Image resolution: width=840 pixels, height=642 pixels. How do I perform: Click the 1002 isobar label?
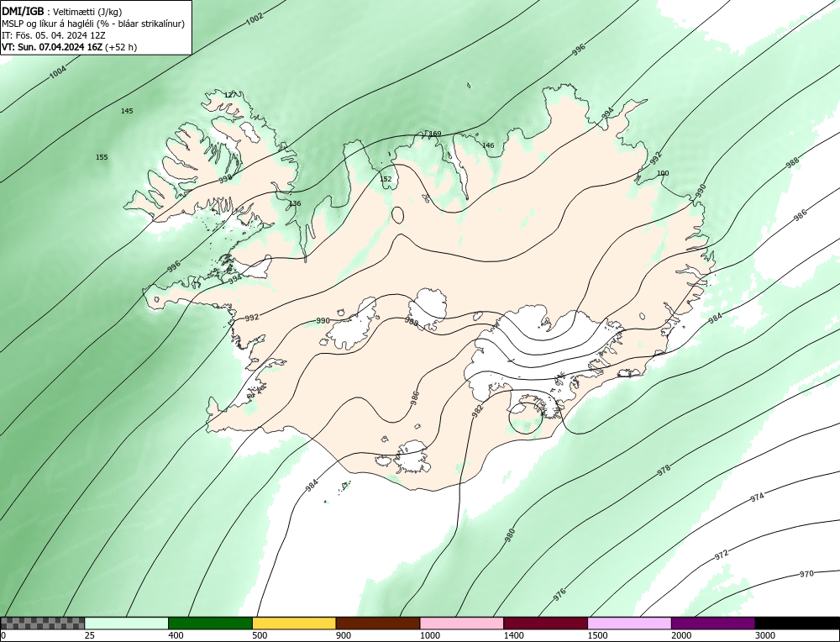point(255,19)
